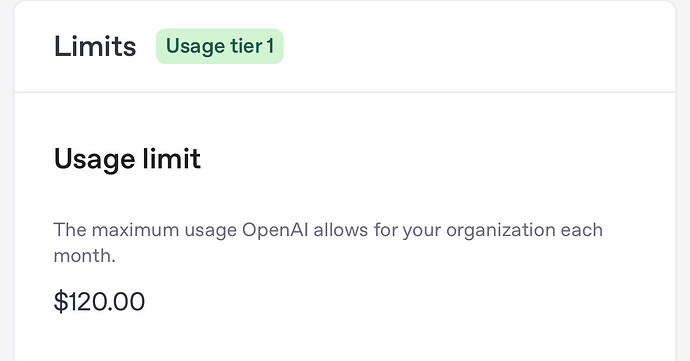This screenshot has height=361, width=690.
Task: Click the word your in the description
Action: (x=422, y=231)
